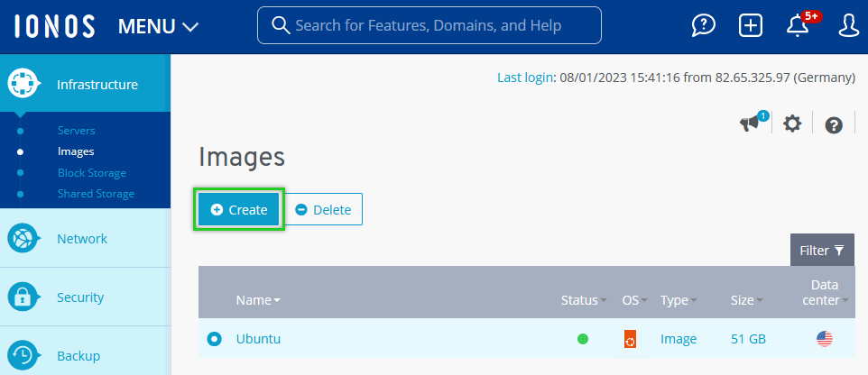Open the Network sidebar section
This screenshot has width=868, height=375.
pyautogui.click(x=82, y=239)
